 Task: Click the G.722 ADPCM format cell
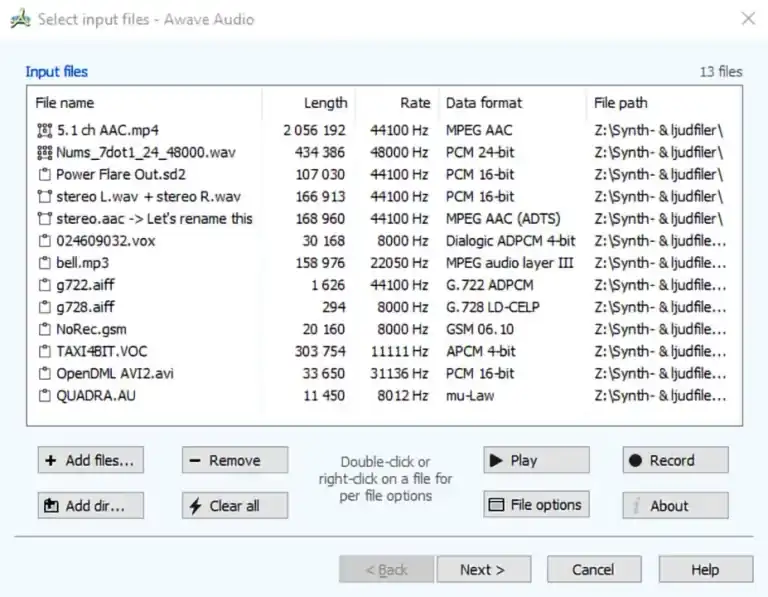(489, 285)
